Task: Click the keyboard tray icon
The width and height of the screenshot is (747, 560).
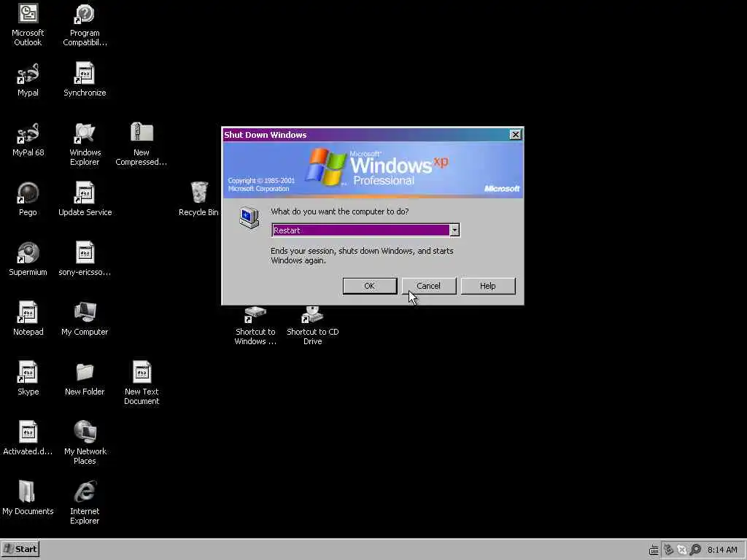Action: point(654,550)
